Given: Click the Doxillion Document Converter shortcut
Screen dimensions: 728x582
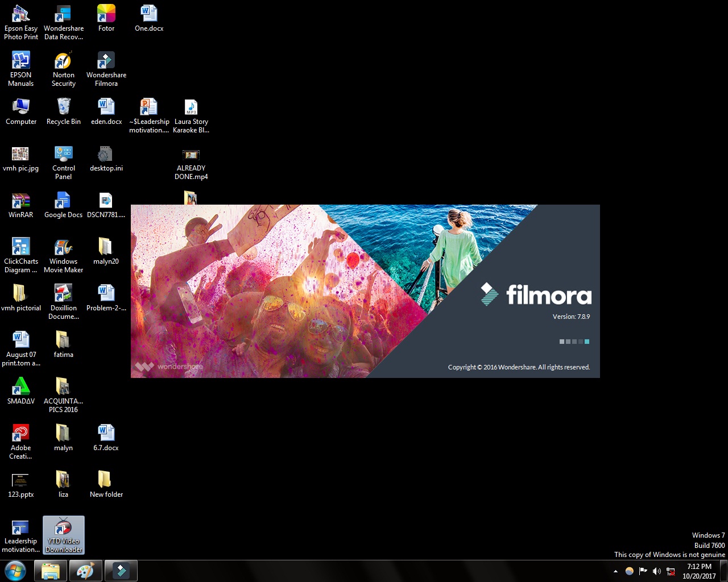Looking at the screenshot, I should pos(64,302).
